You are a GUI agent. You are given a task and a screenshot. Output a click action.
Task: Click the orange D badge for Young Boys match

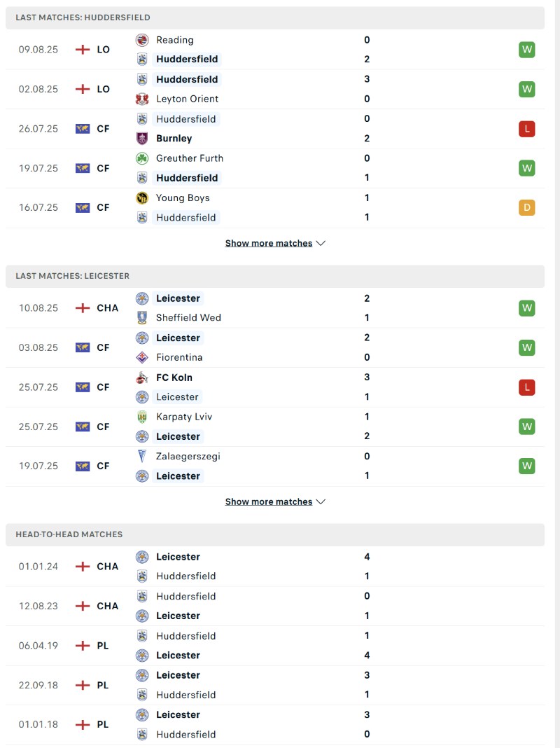526,208
